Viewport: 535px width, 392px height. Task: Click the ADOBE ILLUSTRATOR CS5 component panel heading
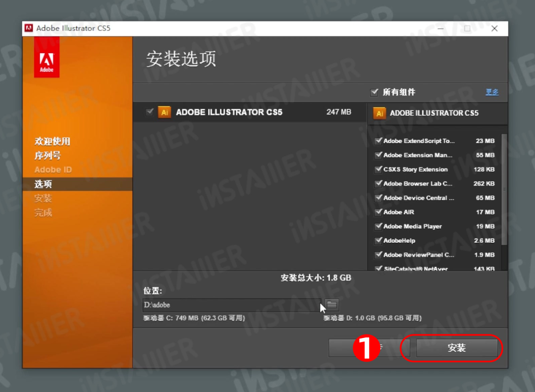point(434,113)
